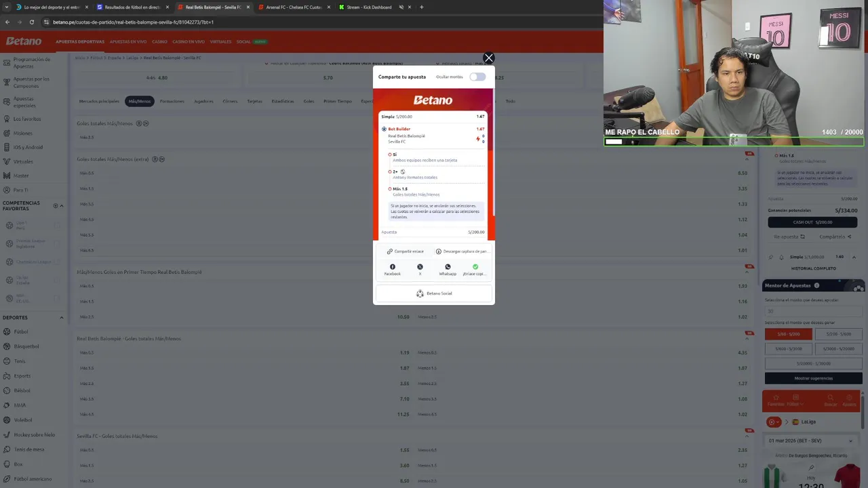Screen dimensions: 868x488
Task: Click Re-apuesta in bet slip
Action: pyautogui.click(x=789, y=237)
